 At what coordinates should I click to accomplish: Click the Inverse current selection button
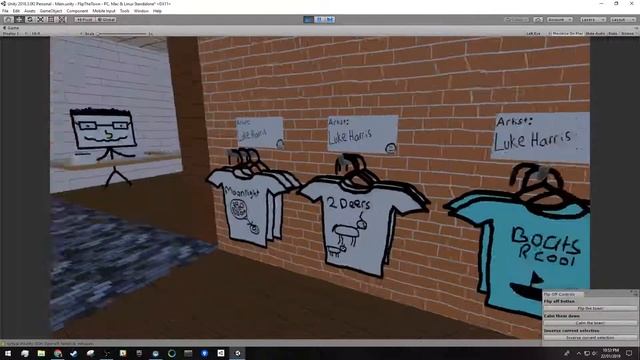(590, 338)
